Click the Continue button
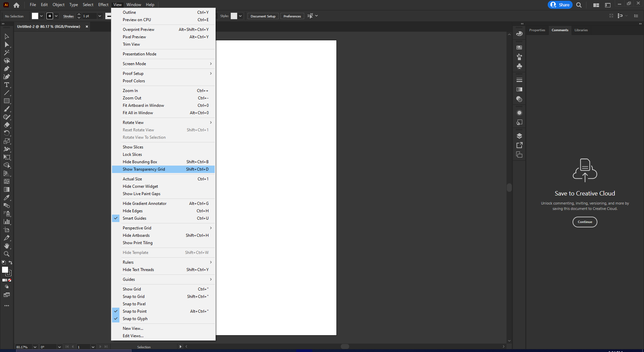Viewport: 644px width, 352px height. pos(585,222)
